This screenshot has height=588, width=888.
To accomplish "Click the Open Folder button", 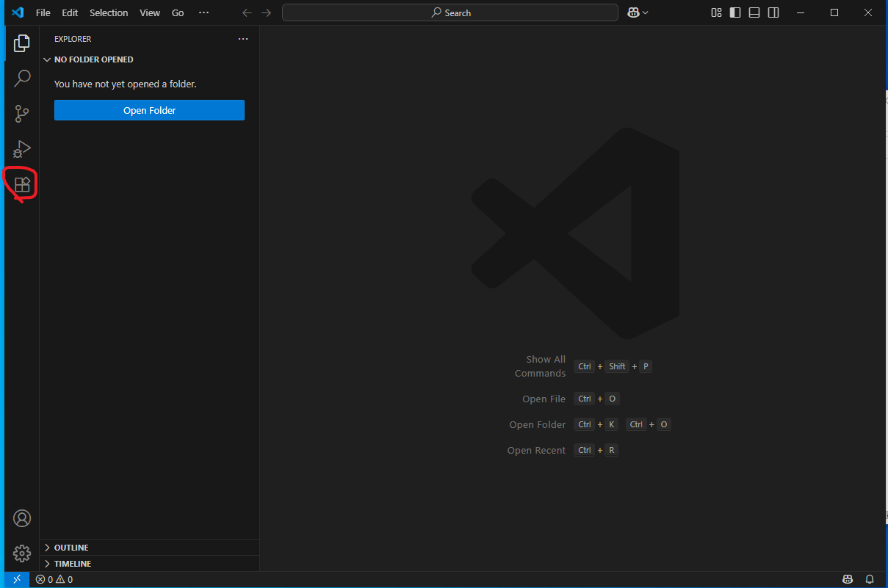I will tap(149, 110).
